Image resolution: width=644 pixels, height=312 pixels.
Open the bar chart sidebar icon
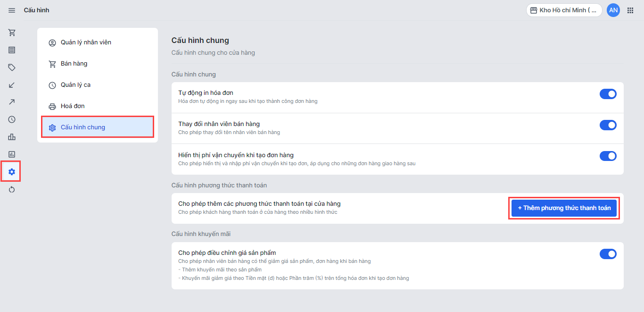12,137
